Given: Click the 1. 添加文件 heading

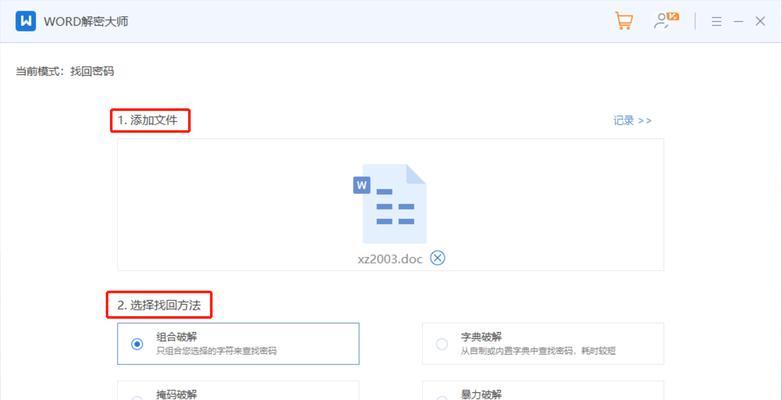Looking at the screenshot, I should point(147,120).
